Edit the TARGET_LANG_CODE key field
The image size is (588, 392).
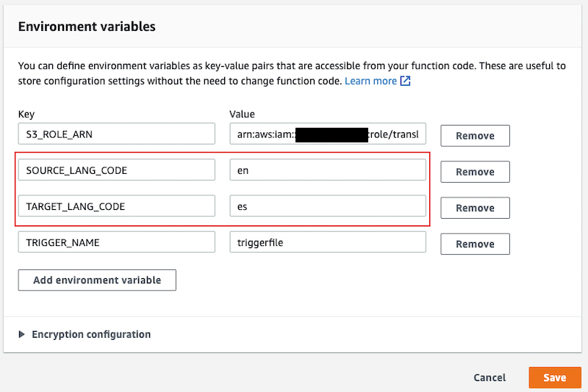(x=117, y=206)
